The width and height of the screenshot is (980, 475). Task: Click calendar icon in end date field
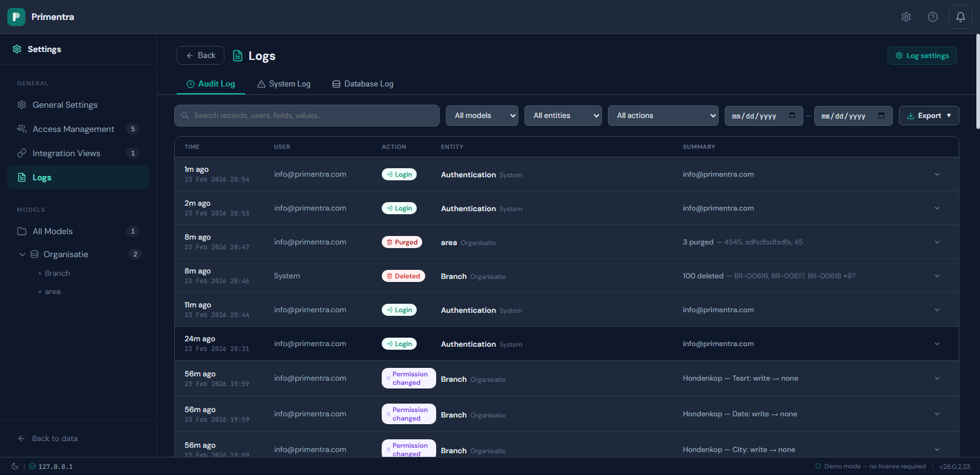(881, 116)
